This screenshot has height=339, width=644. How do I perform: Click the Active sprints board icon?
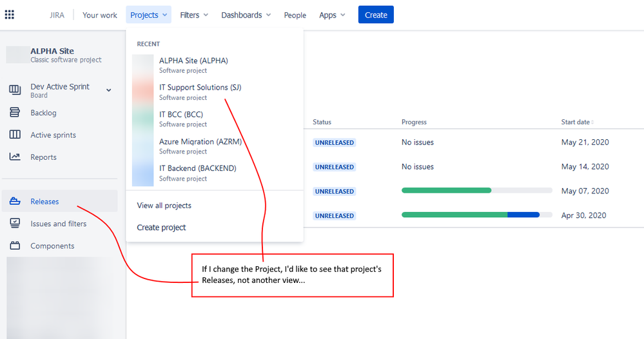point(15,135)
